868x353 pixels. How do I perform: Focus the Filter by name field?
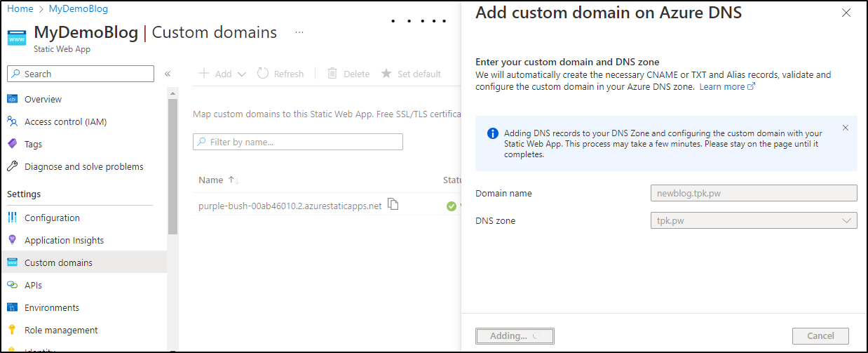pyautogui.click(x=298, y=142)
